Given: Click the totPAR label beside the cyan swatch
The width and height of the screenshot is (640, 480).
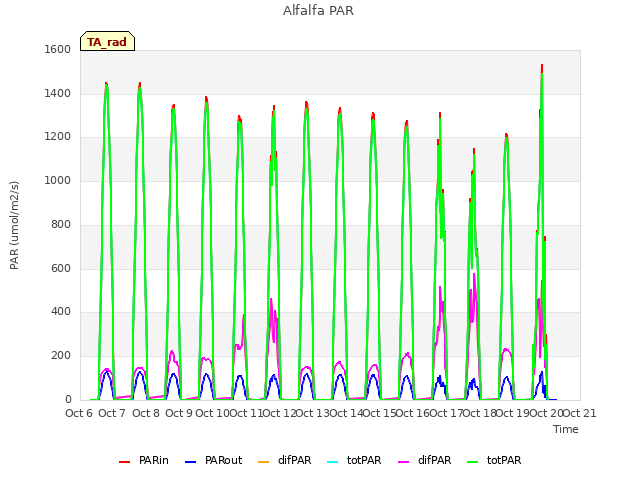Looking at the screenshot, I should 364,460.
